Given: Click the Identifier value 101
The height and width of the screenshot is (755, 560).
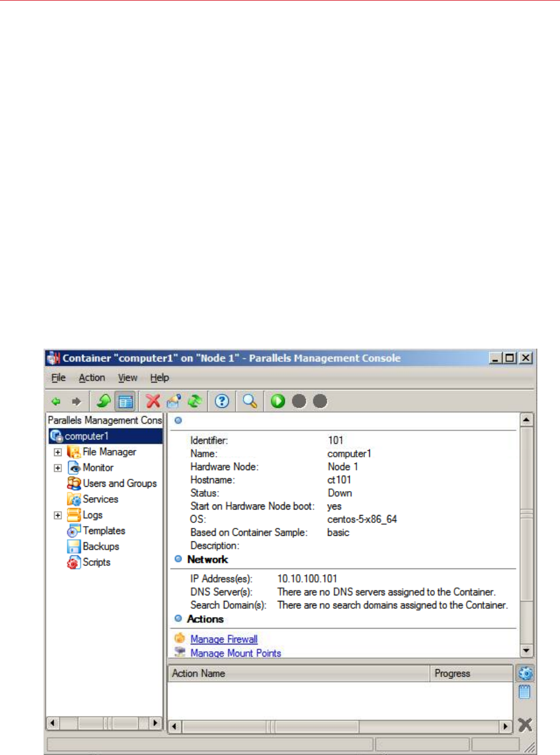Looking at the screenshot, I should tap(336, 440).
